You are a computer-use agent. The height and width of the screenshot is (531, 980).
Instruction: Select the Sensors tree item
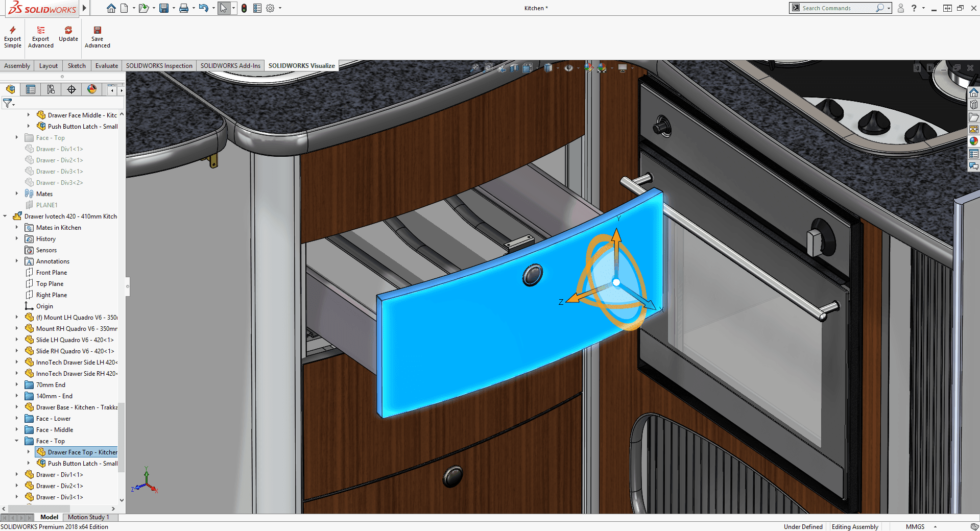pos(46,250)
